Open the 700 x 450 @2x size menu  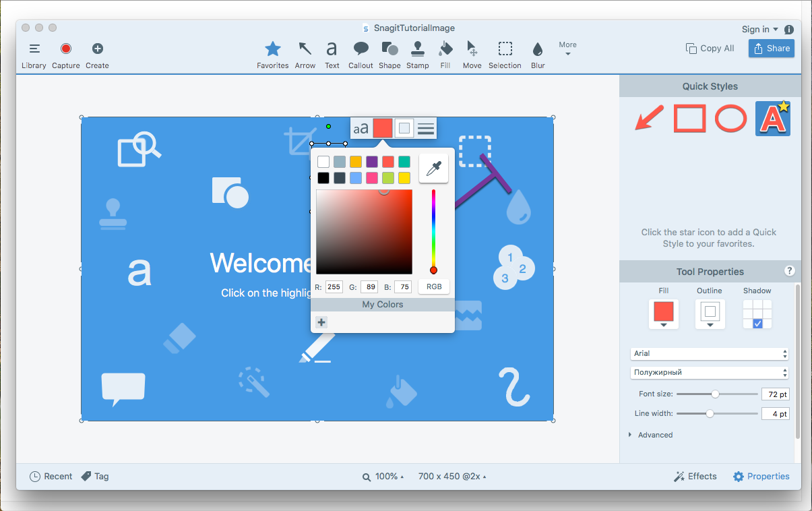point(451,477)
